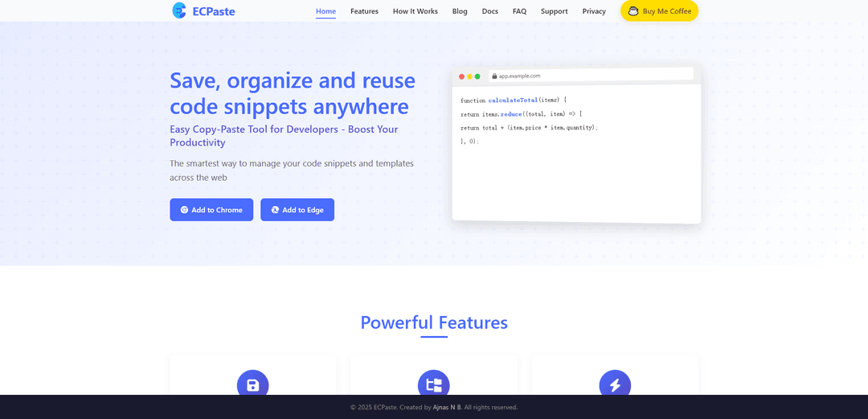Viewport: 868px width, 419px height.
Task: Open the How It Works page
Action: [416, 11]
